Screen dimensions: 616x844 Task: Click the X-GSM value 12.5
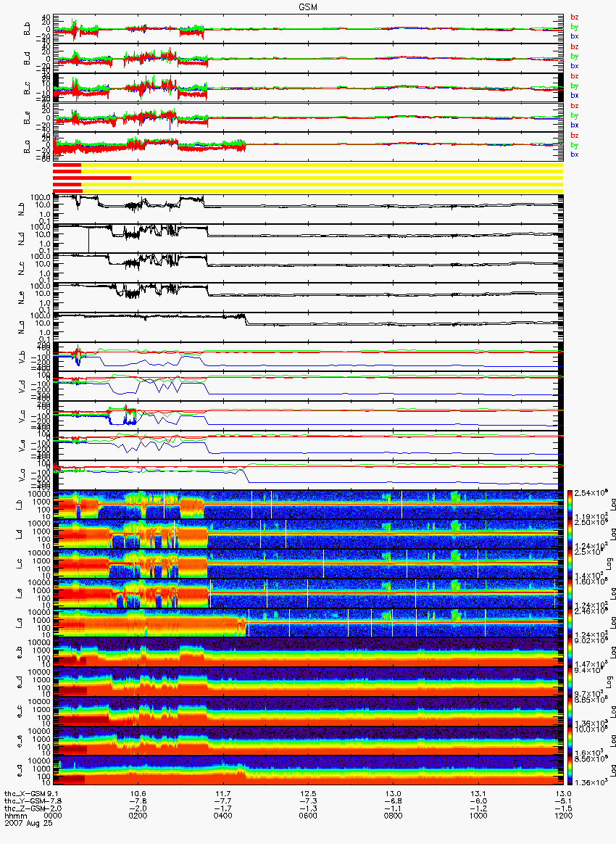pos(308,794)
